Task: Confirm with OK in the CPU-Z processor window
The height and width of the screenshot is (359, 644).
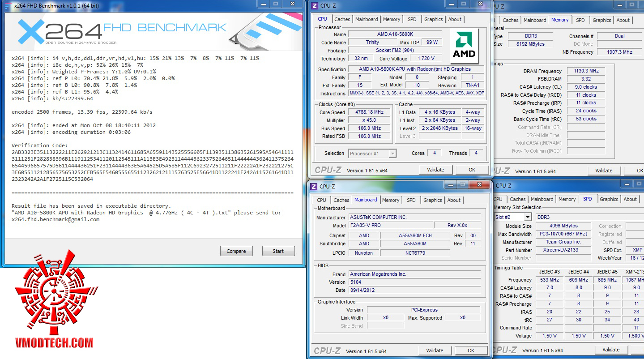Action: pyautogui.click(x=472, y=170)
